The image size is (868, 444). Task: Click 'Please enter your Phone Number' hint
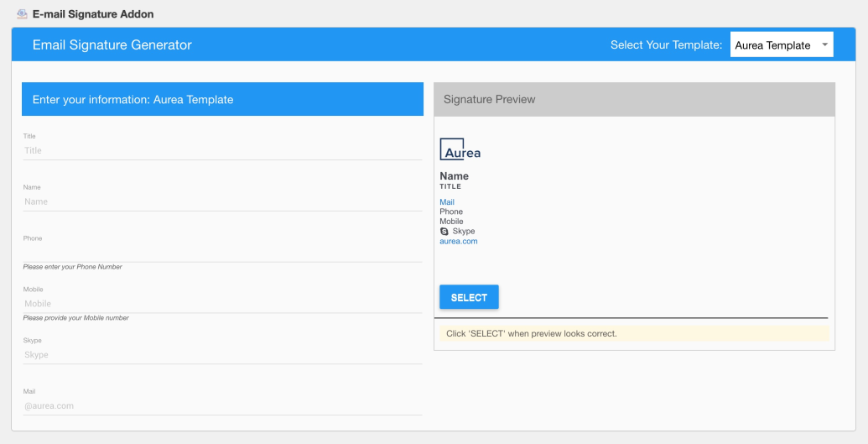[72, 267]
